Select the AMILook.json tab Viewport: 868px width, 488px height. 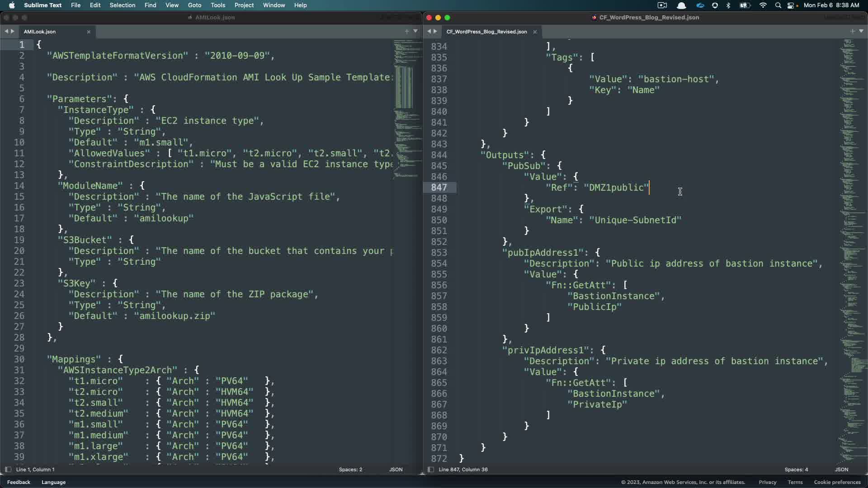point(40,32)
